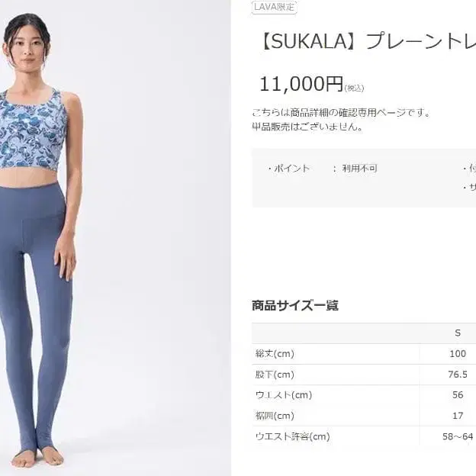476x476 pixels.
Task: Click the 商品サイズ一覧 heading
Action: coord(295,305)
